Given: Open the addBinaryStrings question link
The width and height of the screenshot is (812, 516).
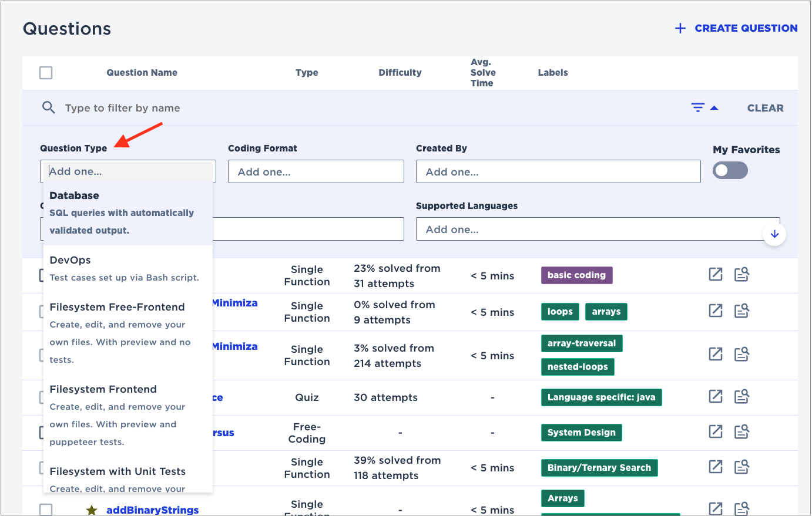Looking at the screenshot, I should [152, 510].
